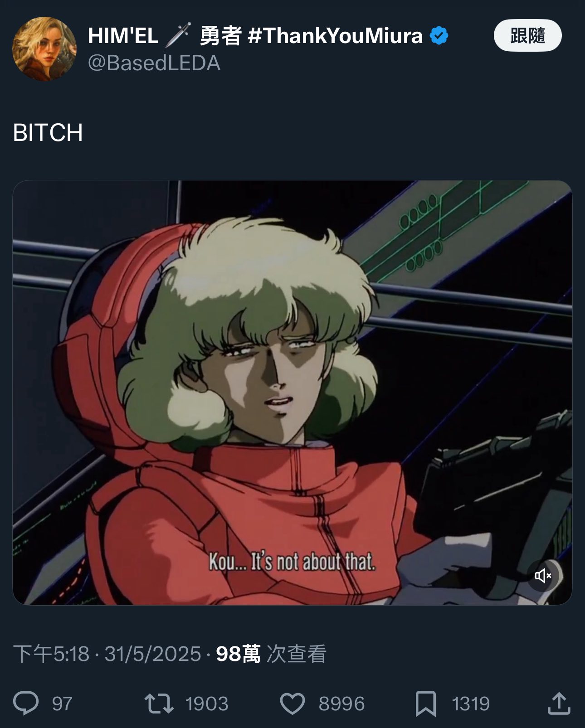Bookmark this post using the bookmark icon
This screenshot has height=728, width=585.
click(426, 704)
